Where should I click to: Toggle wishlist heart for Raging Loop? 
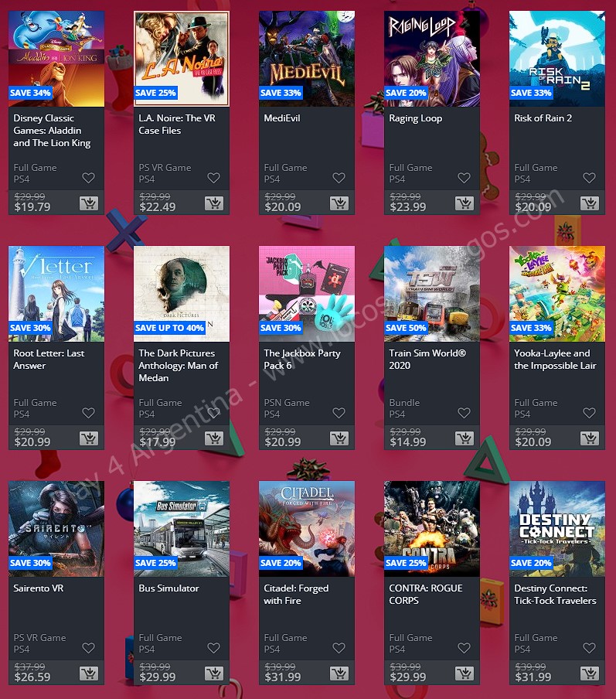464,178
